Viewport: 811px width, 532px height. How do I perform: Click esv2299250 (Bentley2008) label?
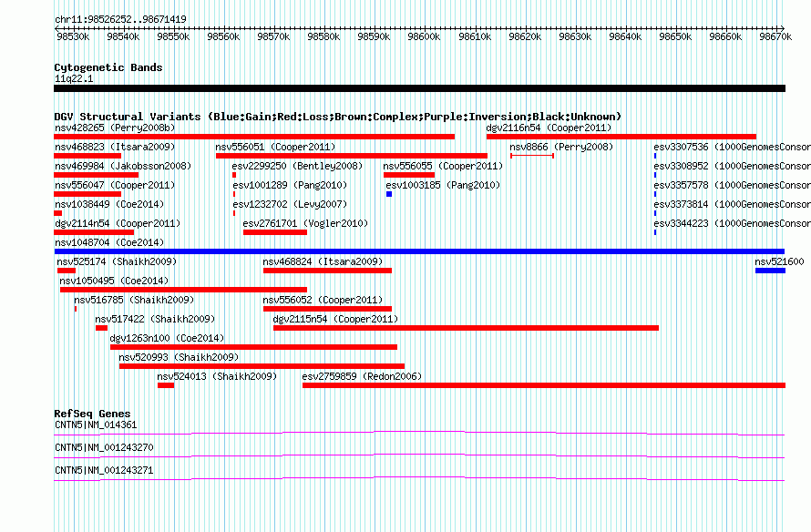point(297,166)
